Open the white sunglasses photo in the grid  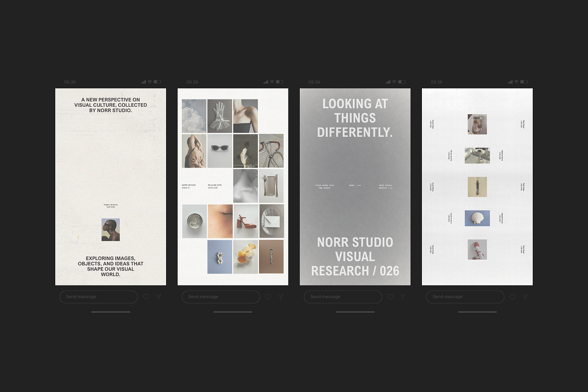[x=220, y=151]
